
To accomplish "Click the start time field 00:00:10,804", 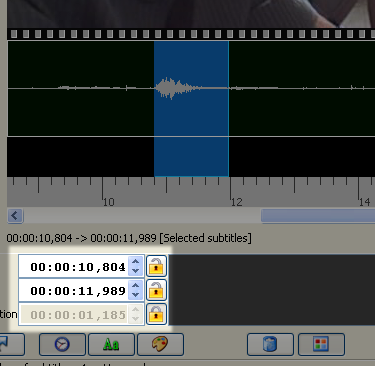I will pos(74,267).
